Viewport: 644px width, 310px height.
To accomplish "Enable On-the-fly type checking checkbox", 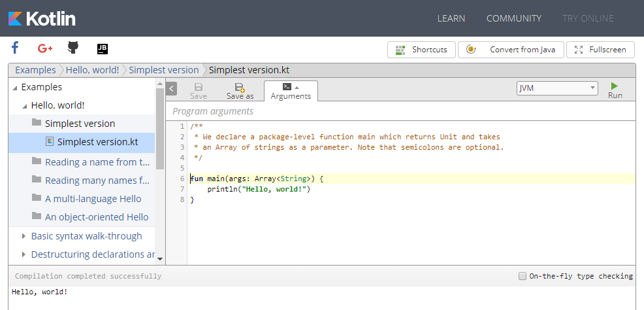I will coord(523,276).
